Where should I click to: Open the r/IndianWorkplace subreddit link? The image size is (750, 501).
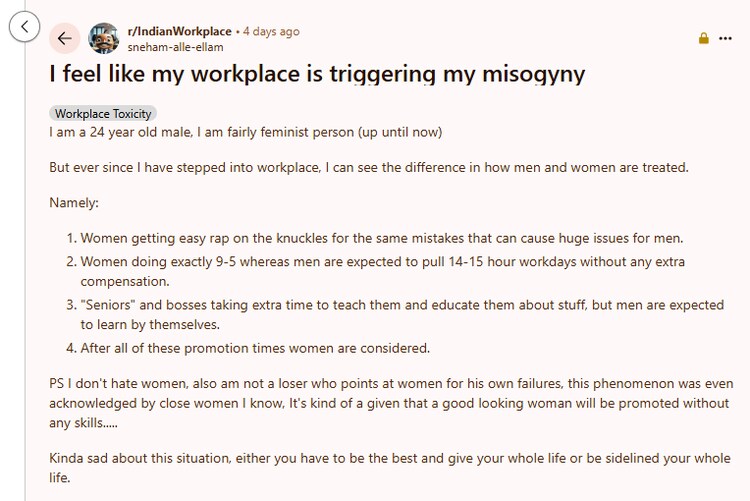point(179,31)
